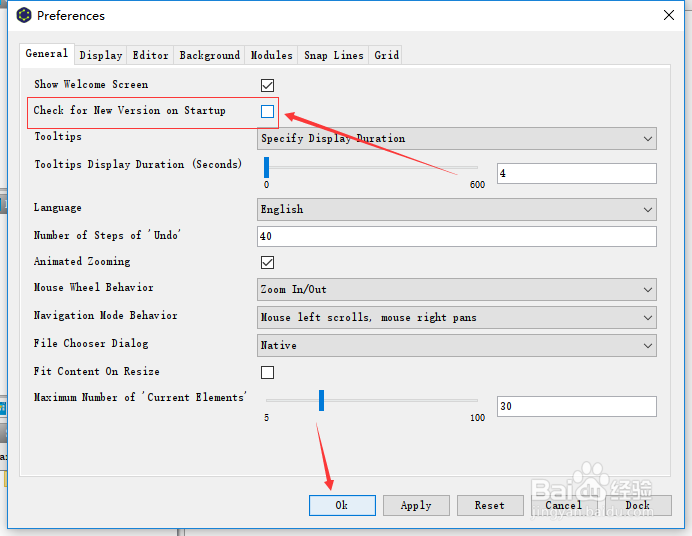The image size is (692, 536).
Task: Click the Current Elements field showing 30
Action: [577, 406]
